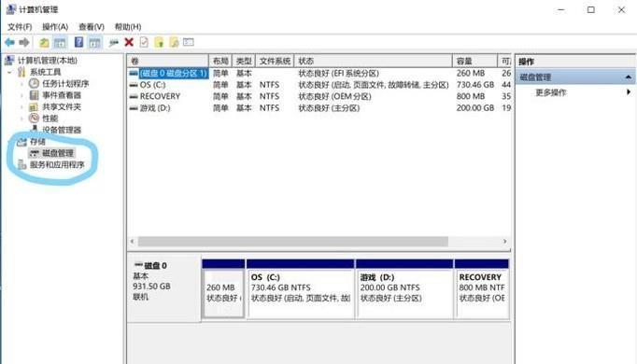Viewport: 637px width, 364px height.
Task: Click the Forward arrow toolbar icon
Action: click(x=24, y=42)
